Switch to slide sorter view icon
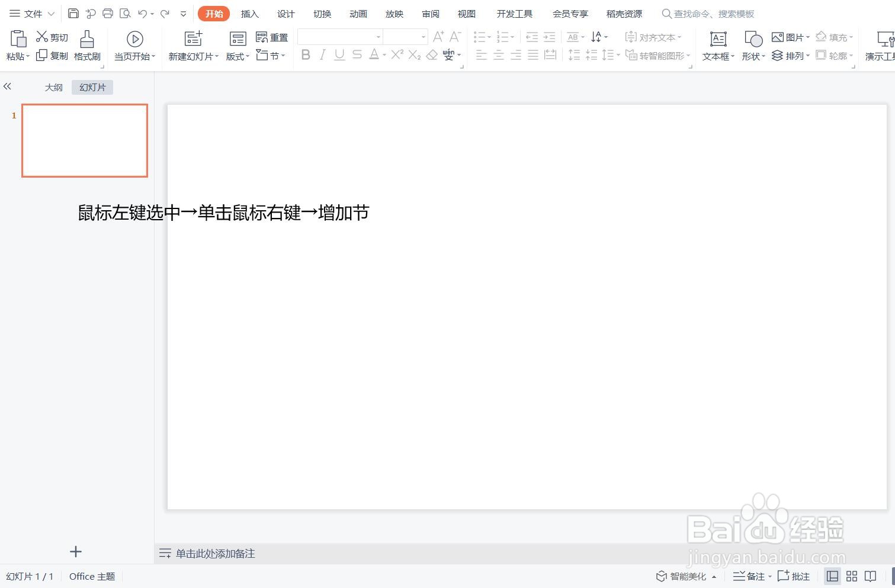 tap(851, 576)
